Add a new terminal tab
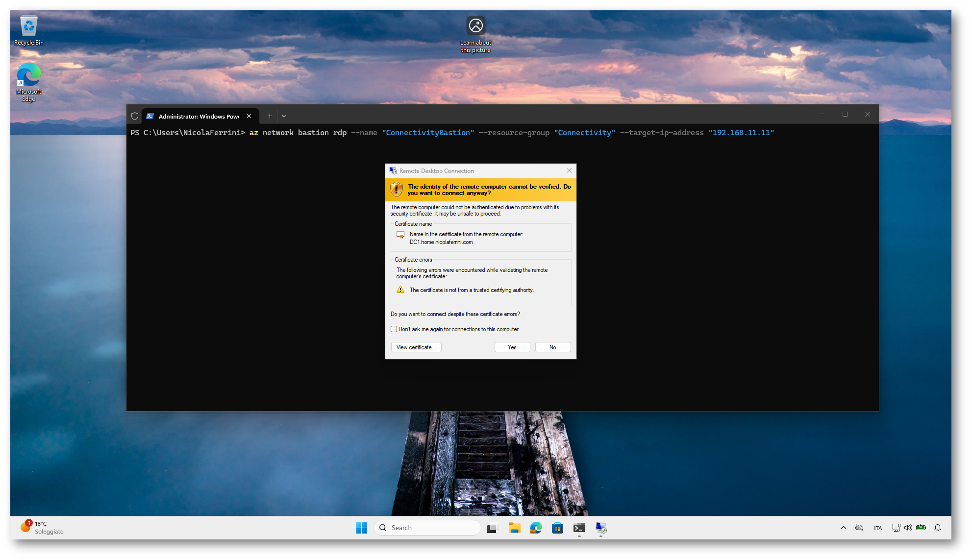The width and height of the screenshot is (972, 560). coord(270,116)
